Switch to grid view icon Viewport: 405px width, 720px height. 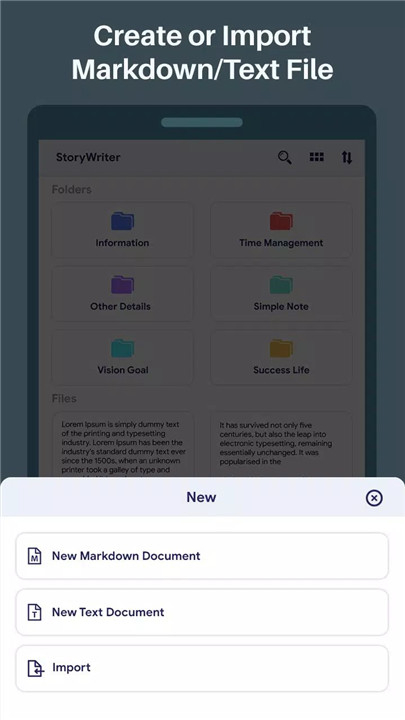pos(316,157)
